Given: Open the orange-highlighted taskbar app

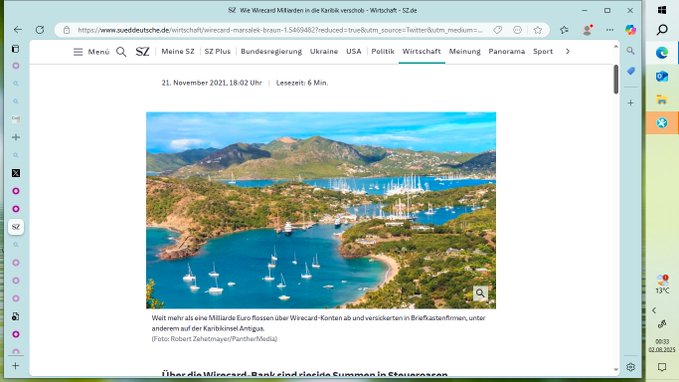Looking at the screenshot, I should point(662,123).
